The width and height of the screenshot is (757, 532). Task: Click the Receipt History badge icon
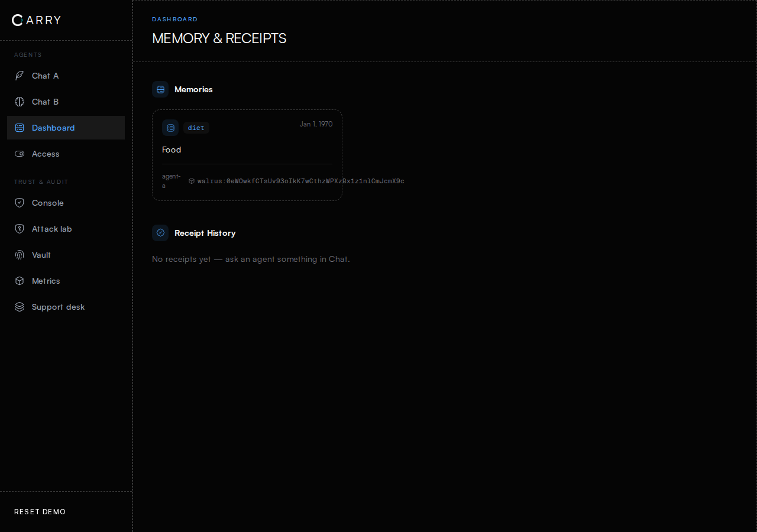[x=160, y=233]
